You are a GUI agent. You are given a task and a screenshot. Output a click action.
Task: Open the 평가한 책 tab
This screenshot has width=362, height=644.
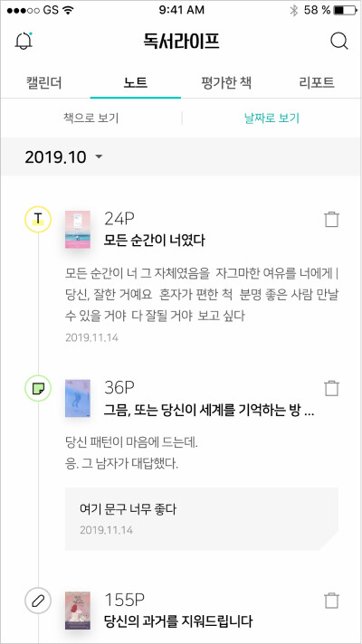tap(226, 83)
